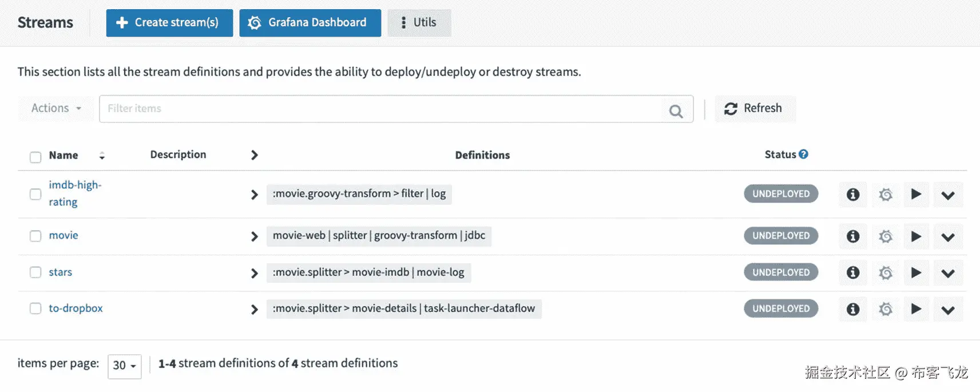Open items per page dropdown
The height and width of the screenshot is (392, 980).
(124, 365)
